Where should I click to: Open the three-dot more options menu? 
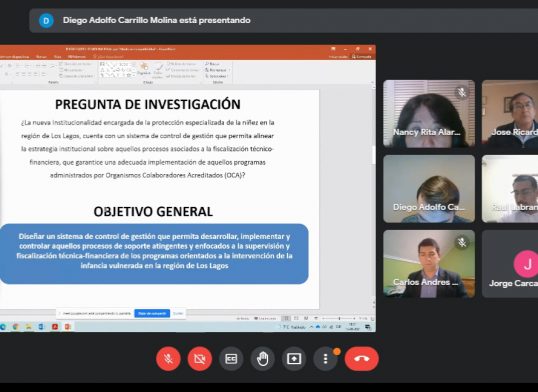[325, 359]
